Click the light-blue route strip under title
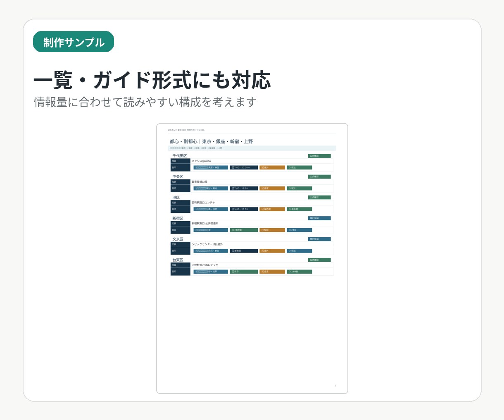 click(x=252, y=148)
